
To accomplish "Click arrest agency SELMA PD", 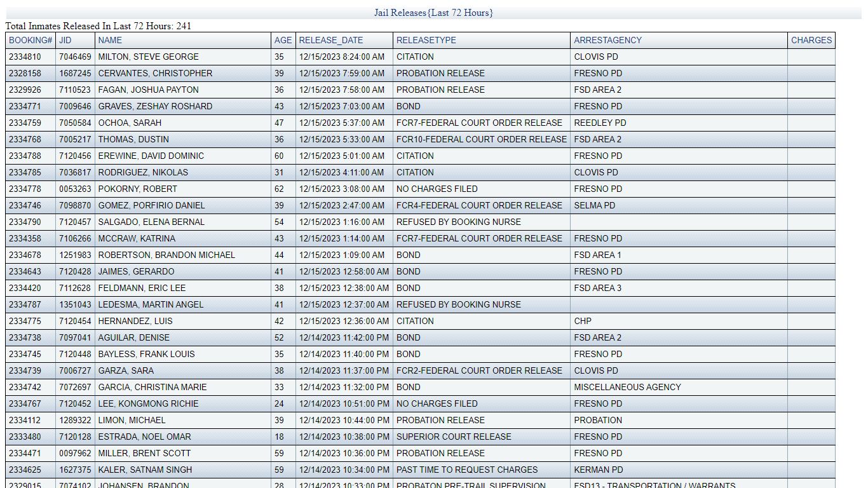I will pos(595,205).
